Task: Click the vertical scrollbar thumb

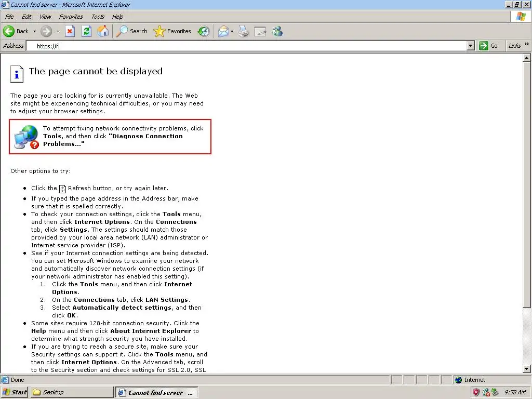Action: tap(527, 185)
